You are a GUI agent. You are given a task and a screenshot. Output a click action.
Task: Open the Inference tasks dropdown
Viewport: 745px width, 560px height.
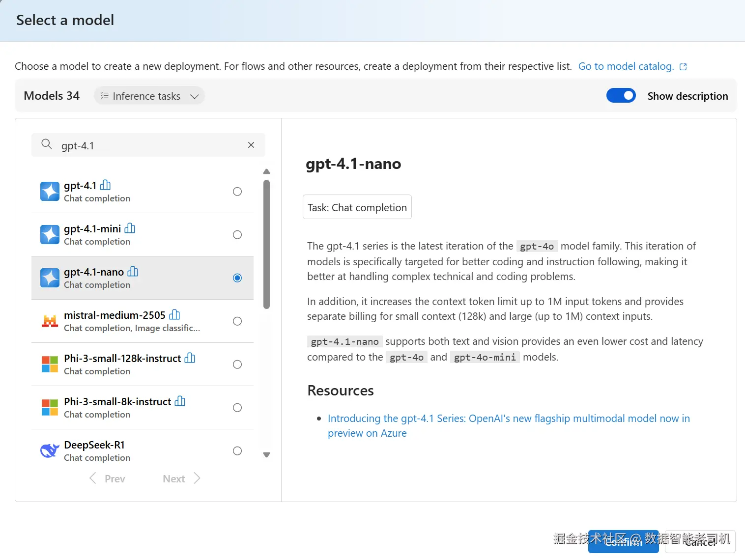tap(149, 96)
